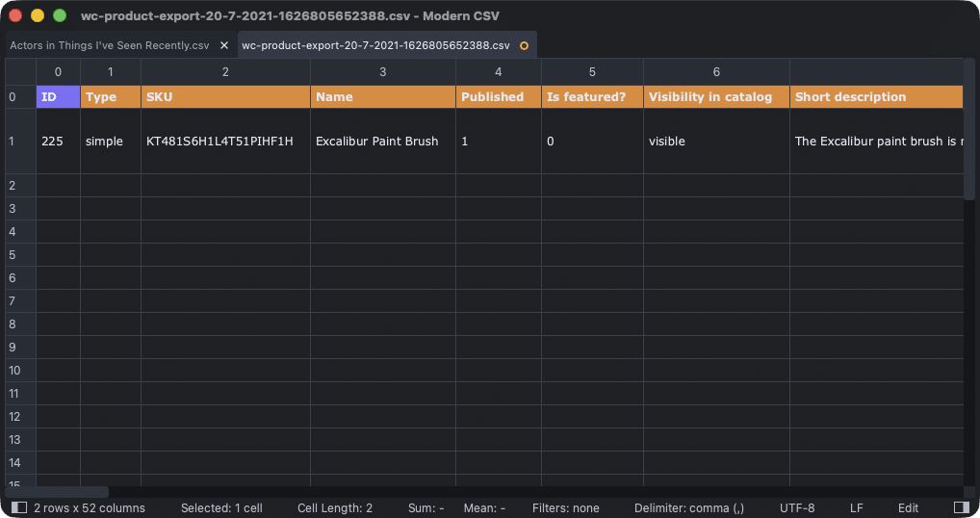Change the LF line ending setting
The image size is (980, 518).
coord(856,508)
